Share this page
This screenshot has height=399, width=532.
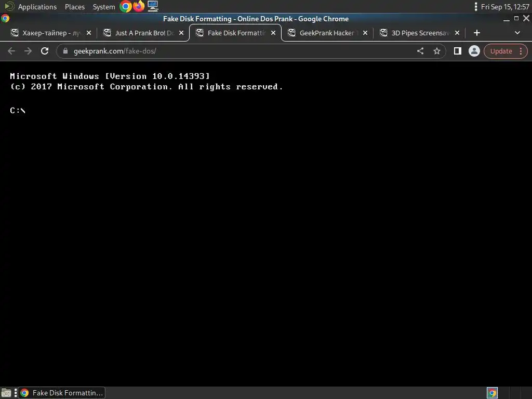coord(420,51)
